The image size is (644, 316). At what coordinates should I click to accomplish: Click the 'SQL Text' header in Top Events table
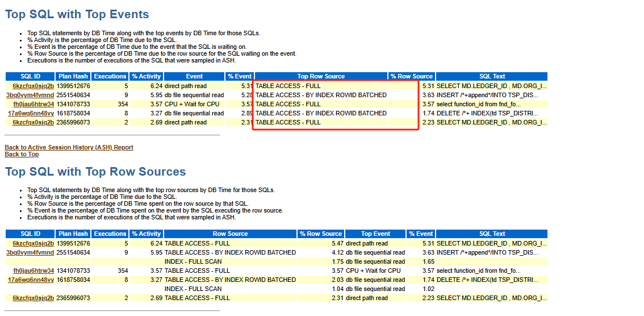point(492,76)
